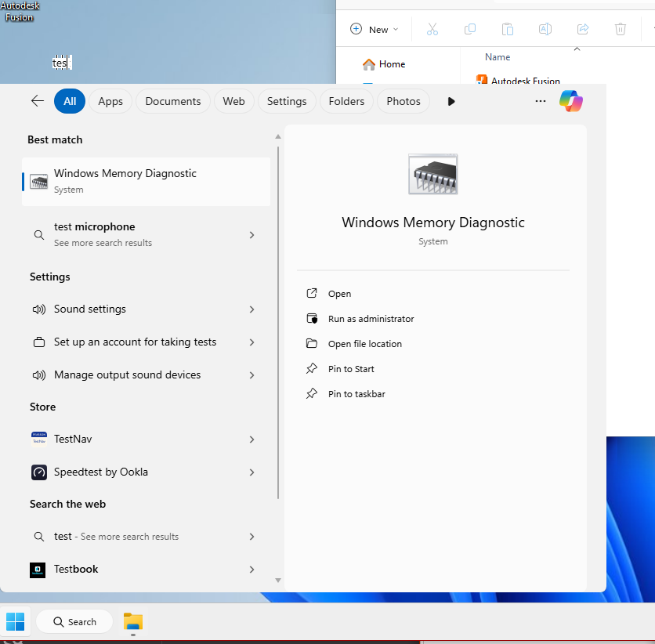The image size is (655, 644).
Task: Click the Delete trash icon in File Explorer
Action: [620, 29]
